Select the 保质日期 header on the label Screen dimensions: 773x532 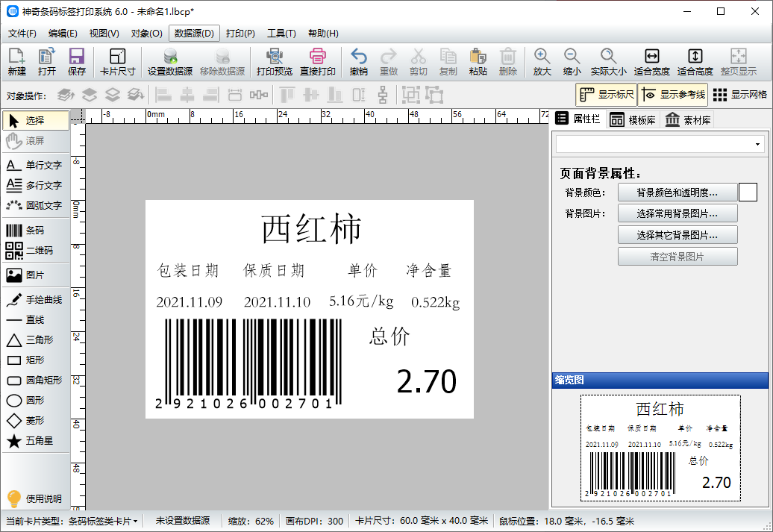coord(274,271)
